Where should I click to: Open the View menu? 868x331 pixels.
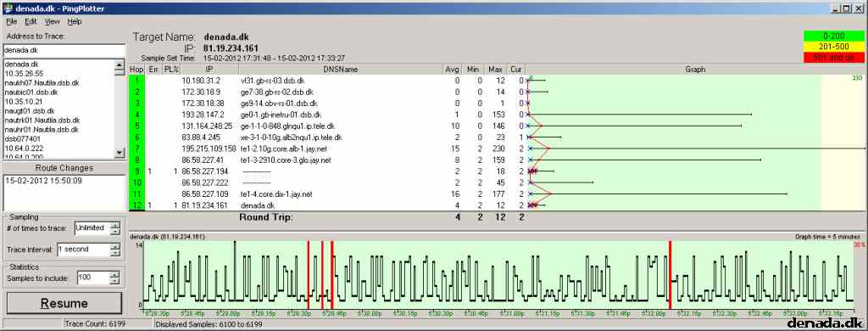click(52, 21)
